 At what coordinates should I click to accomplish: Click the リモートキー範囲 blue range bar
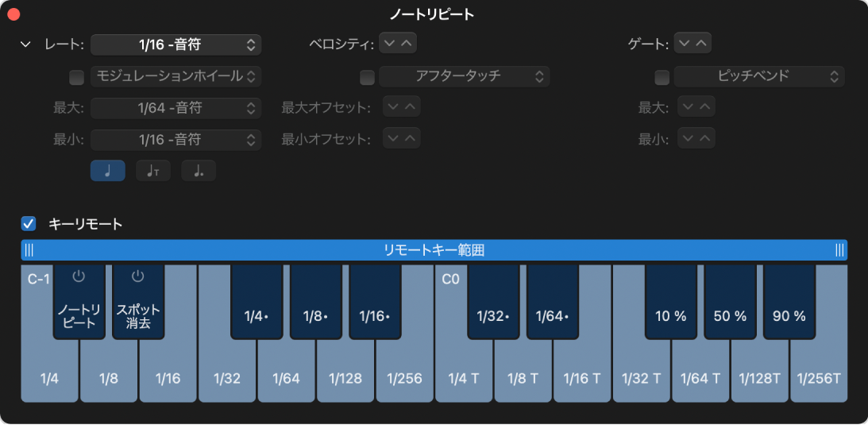click(x=434, y=250)
